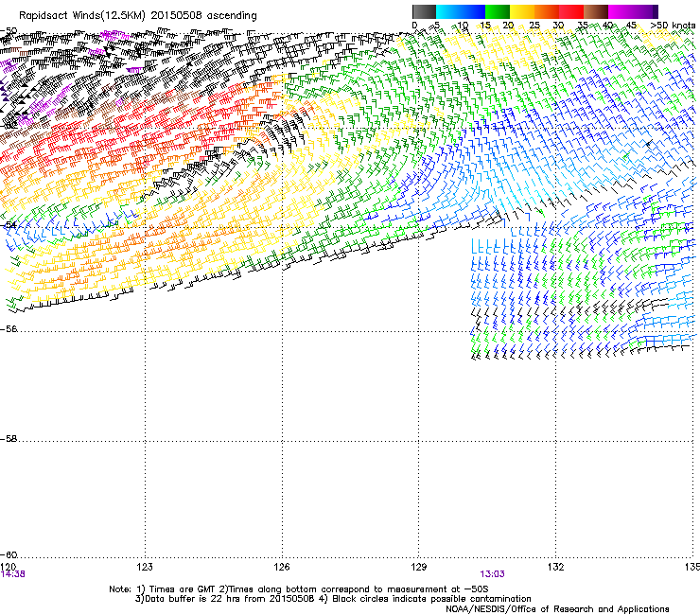Click the latitude label -58
This screenshot has width=700, height=615.
coord(9,439)
